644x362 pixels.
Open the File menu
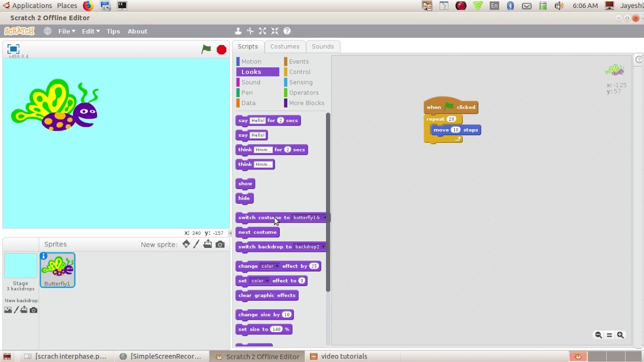pyautogui.click(x=66, y=31)
